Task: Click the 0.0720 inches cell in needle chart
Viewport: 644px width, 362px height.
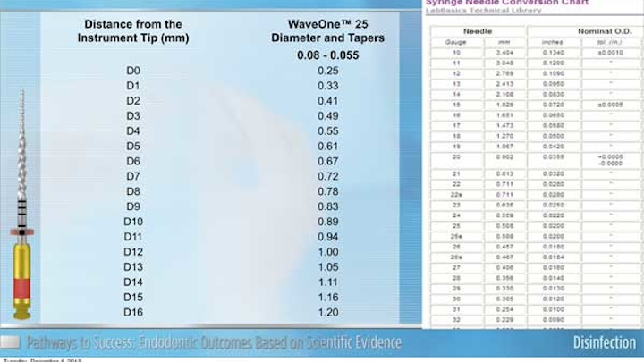Action: (554, 105)
